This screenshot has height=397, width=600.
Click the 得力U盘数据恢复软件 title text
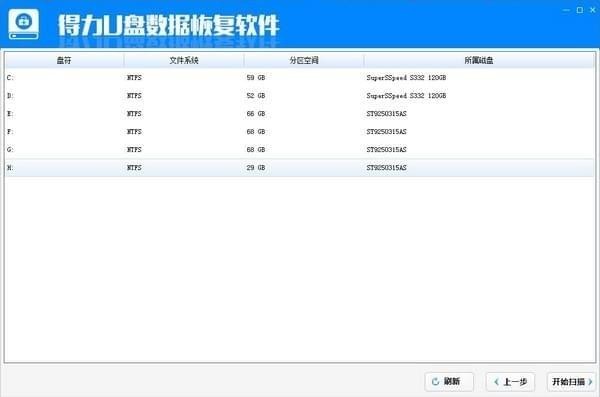pyautogui.click(x=168, y=25)
